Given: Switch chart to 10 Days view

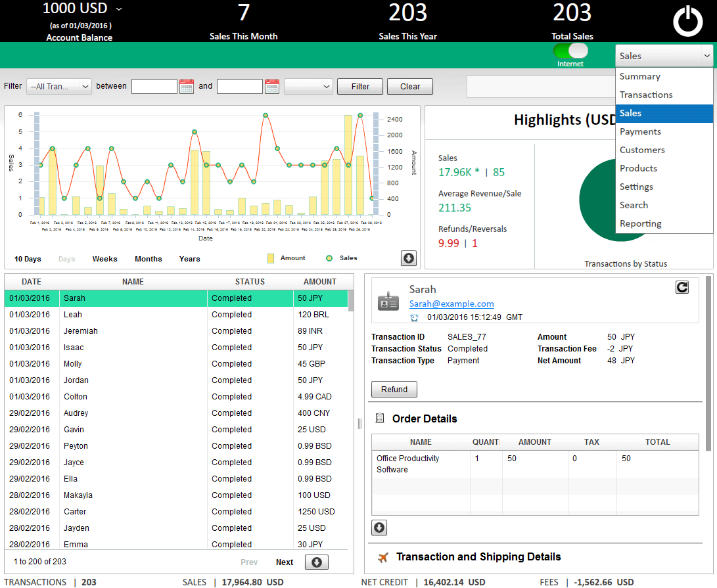Looking at the screenshot, I should tap(28, 259).
